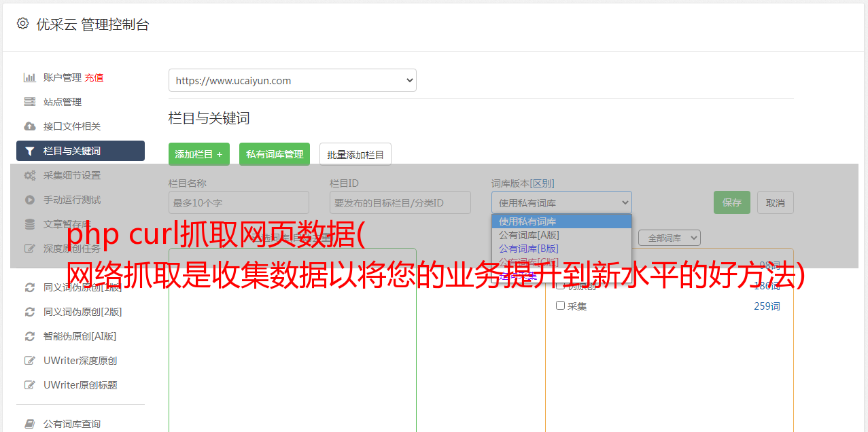Click the 优采云 管理控制台 title
Screen dimensions: 868x432
pyautogui.click(x=92, y=24)
